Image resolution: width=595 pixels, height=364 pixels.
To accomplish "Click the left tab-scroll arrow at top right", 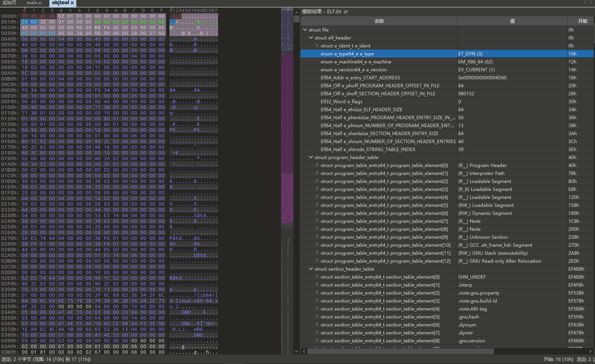I will (x=586, y=2).
